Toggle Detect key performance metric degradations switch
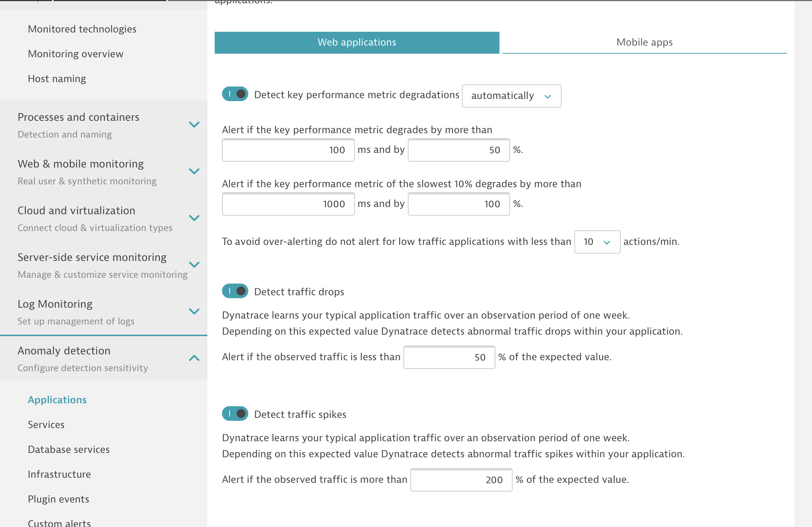 tap(235, 94)
